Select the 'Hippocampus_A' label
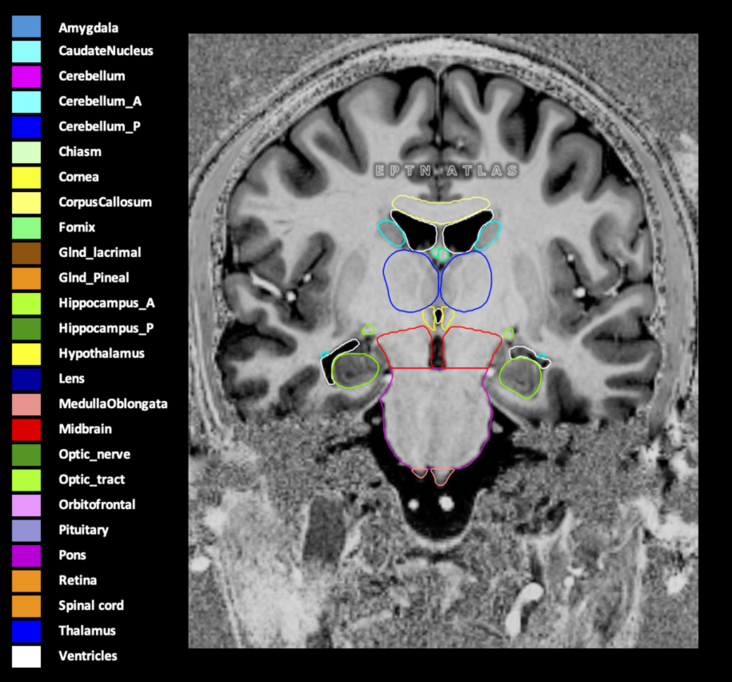 106,303
